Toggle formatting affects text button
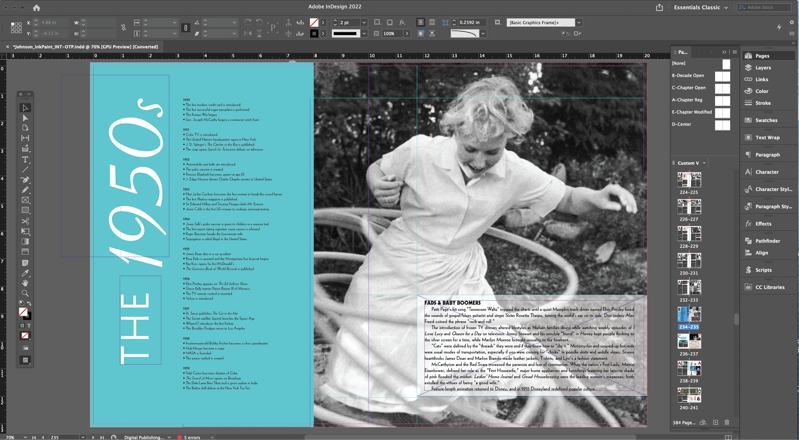The image size is (799, 440). point(29,325)
